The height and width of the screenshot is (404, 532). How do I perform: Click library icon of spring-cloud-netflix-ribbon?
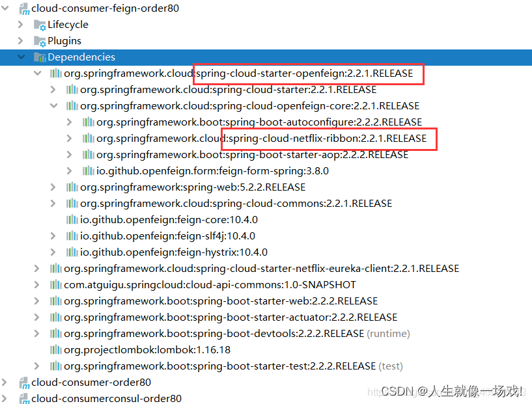pyautogui.click(x=88, y=139)
